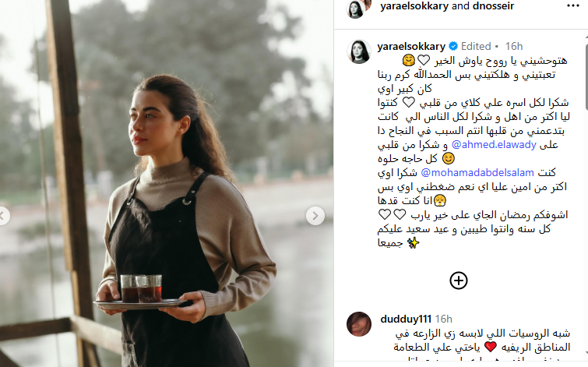Click the 16h timestamp of the caption
Image resolution: width=588 pixels, height=367 pixels.
coord(514,46)
